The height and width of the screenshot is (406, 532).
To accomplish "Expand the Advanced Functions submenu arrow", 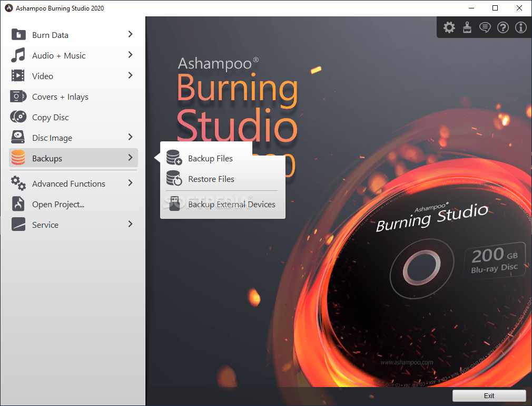I will (x=130, y=183).
